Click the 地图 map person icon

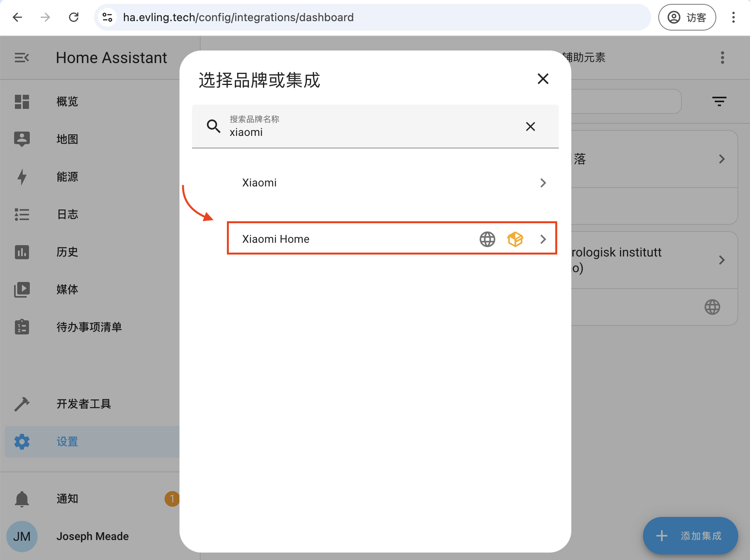[x=22, y=139]
